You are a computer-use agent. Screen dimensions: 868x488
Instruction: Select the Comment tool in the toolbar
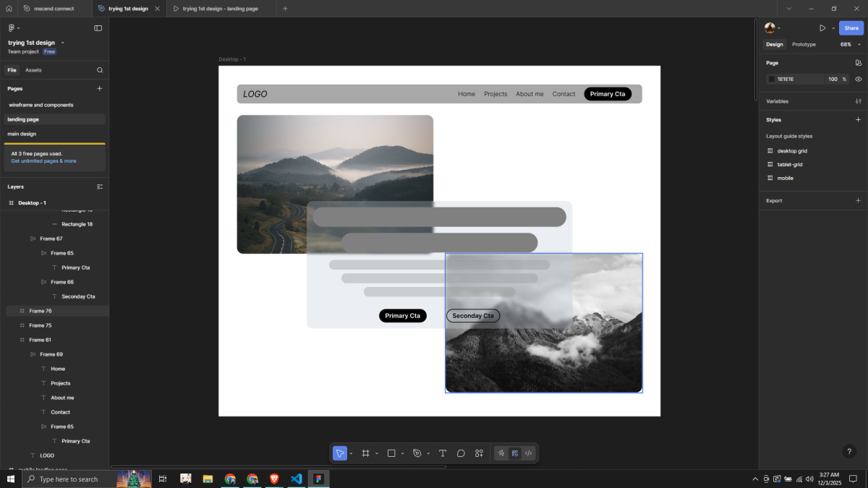461,453
